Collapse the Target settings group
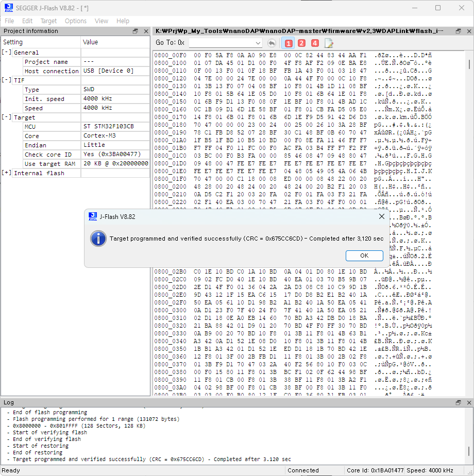This screenshot has width=474, height=476. (7, 117)
